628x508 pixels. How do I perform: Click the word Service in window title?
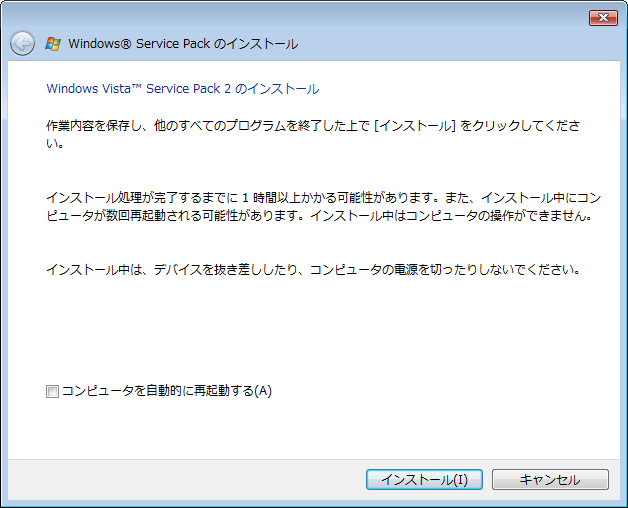(158, 44)
